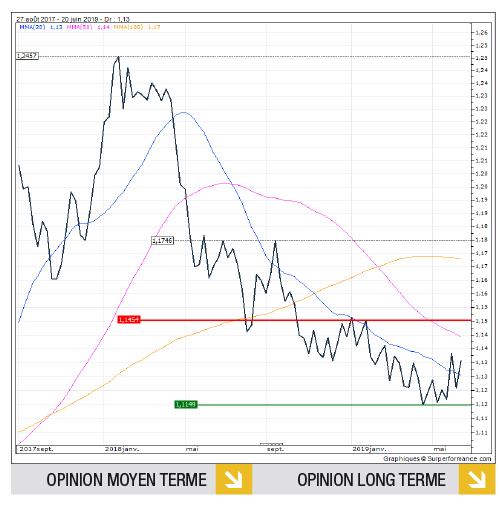The width and height of the screenshot is (500, 520).
Task: Click the yellow arrow beside Opinion Moyen Terme
Action: (233, 479)
